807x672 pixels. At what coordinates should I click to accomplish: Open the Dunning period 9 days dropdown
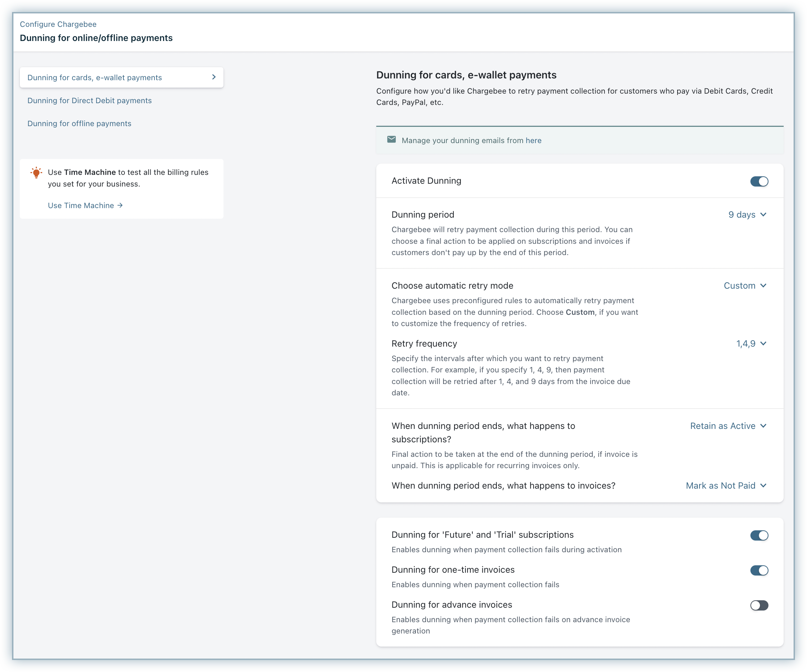pyautogui.click(x=742, y=215)
